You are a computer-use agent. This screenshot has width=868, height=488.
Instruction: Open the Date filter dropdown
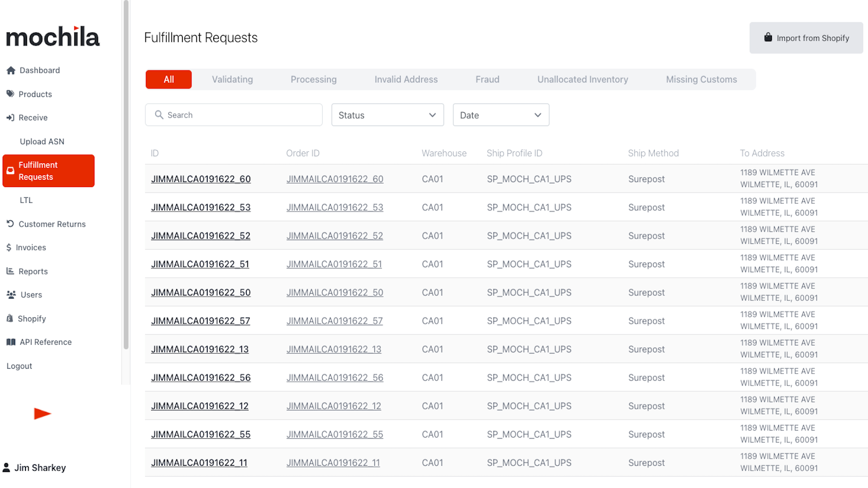click(x=500, y=114)
